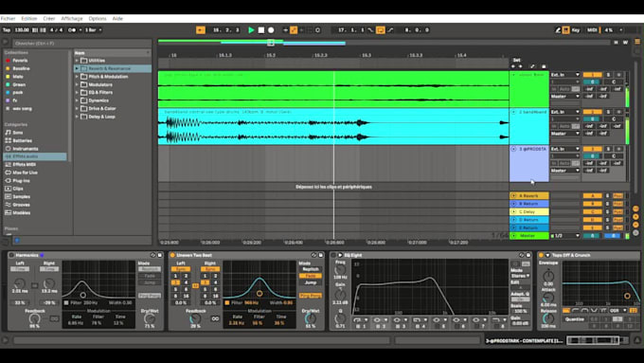Toggle the Loop switch in transport
The width and height of the screenshot is (644, 363).
[381, 30]
